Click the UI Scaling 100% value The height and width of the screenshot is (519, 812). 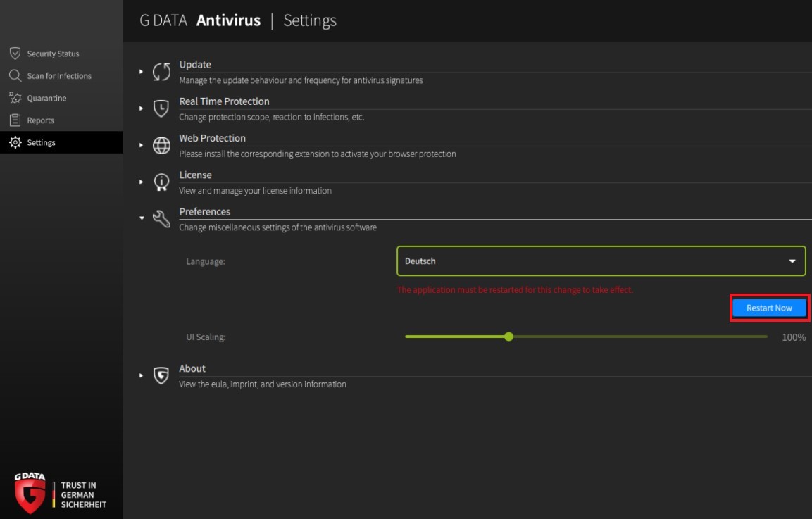(x=794, y=337)
